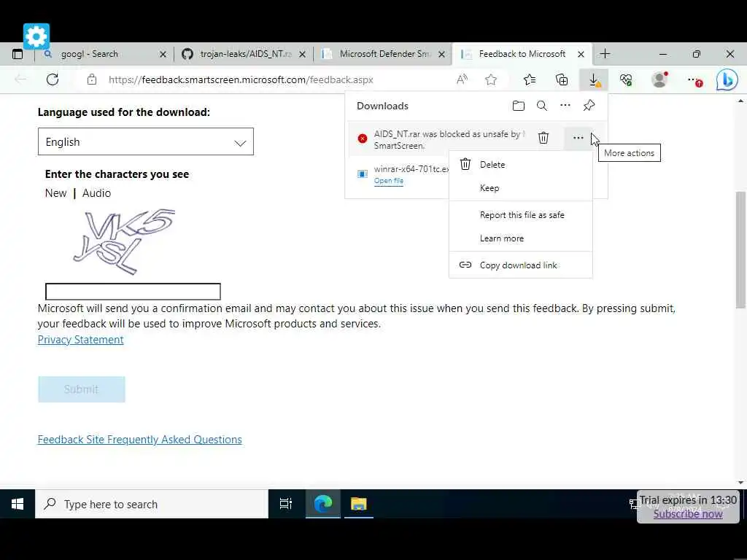This screenshot has width=747, height=560.
Task: Click Open file under winrar download
Action: point(389,181)
